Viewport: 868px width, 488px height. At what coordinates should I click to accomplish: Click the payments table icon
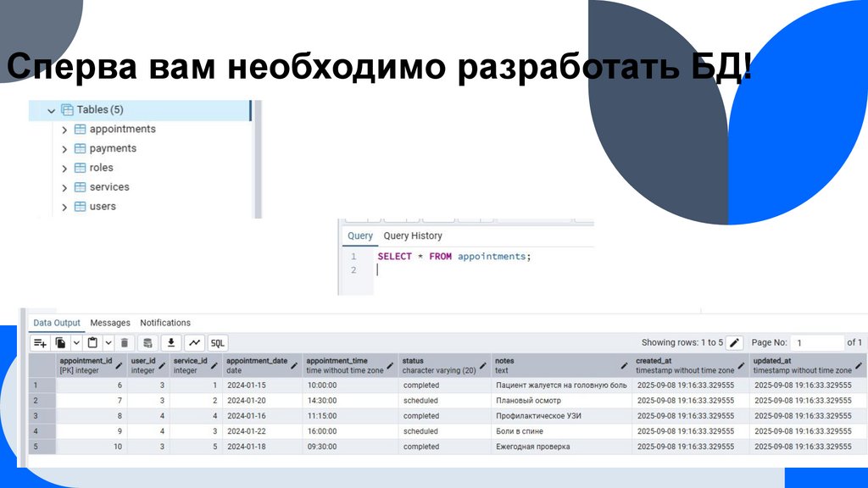click(x=81, y=149)
